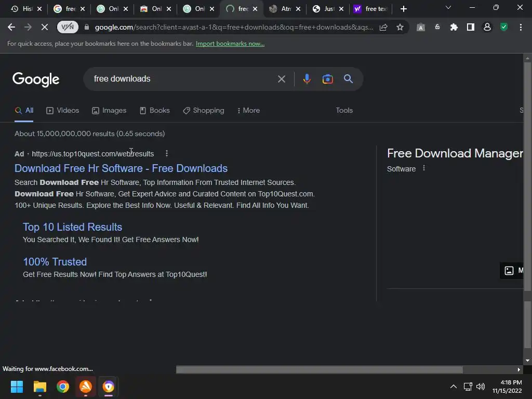This screenshot has width=532, height=399.
Task: Select the All results tab
Action: 24,110
